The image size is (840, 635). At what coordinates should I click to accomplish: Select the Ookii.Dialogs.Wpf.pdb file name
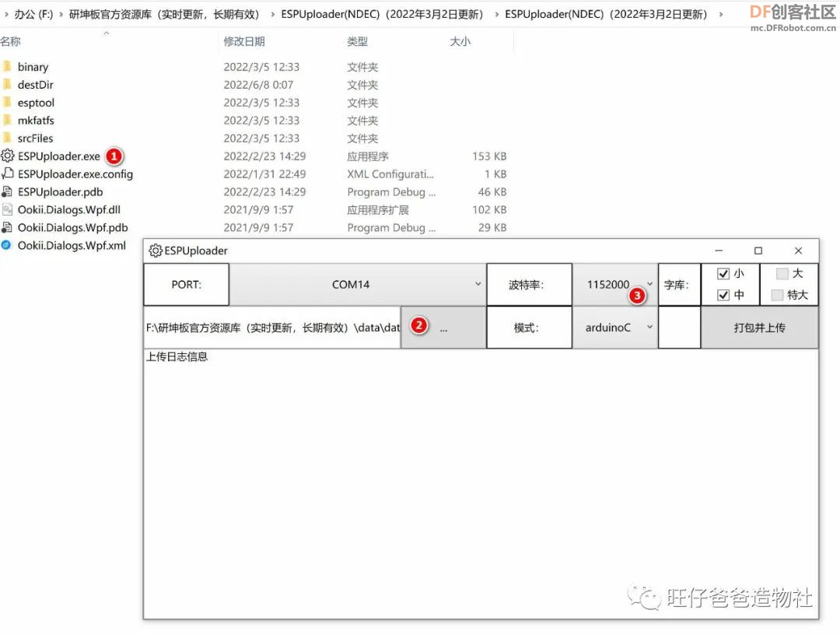[x=73, y=227]
